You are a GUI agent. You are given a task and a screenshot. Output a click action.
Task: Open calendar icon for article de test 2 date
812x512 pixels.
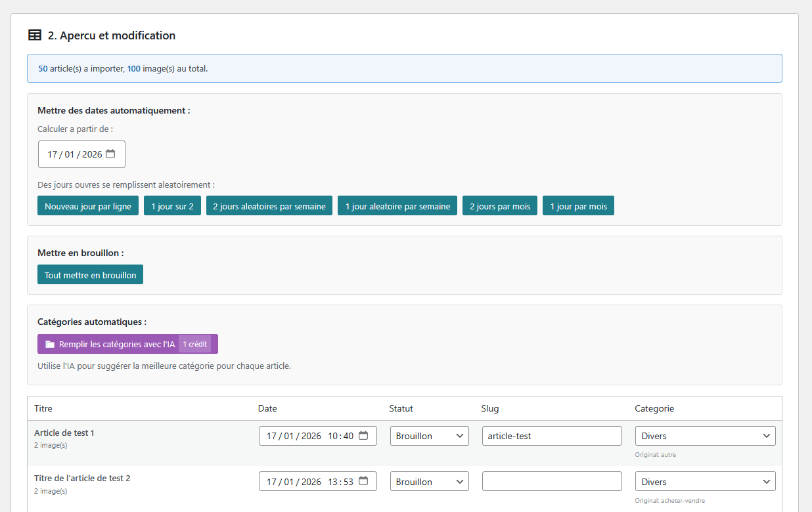click(x=363, y=481)
